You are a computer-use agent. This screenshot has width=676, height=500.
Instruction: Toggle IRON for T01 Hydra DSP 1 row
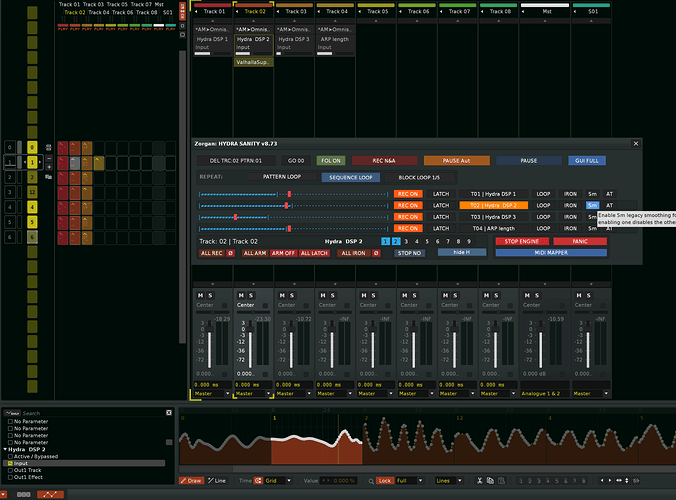tap(570, 194)
